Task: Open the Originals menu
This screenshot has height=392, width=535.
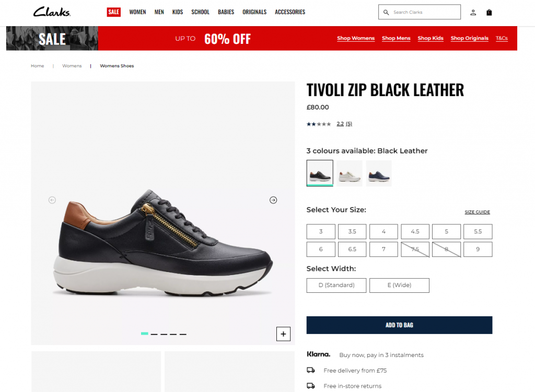Action: (254, 12)
